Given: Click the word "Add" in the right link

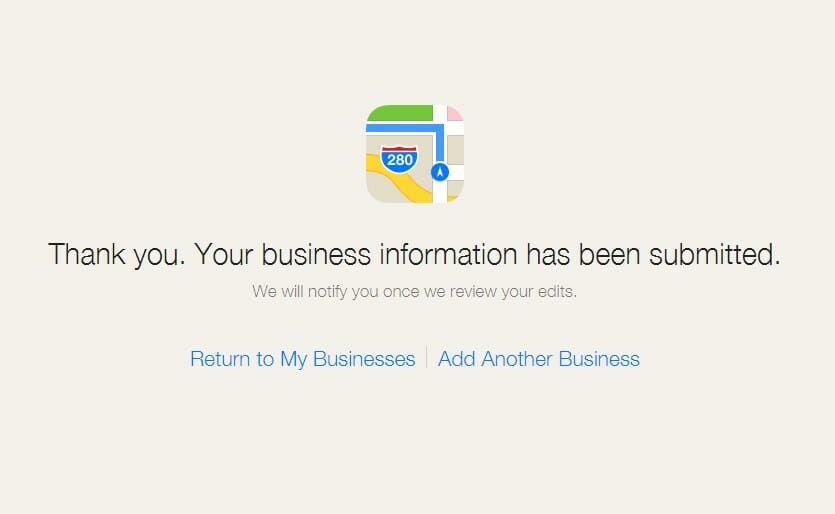Looking at the screenshot, I should 456,359.
